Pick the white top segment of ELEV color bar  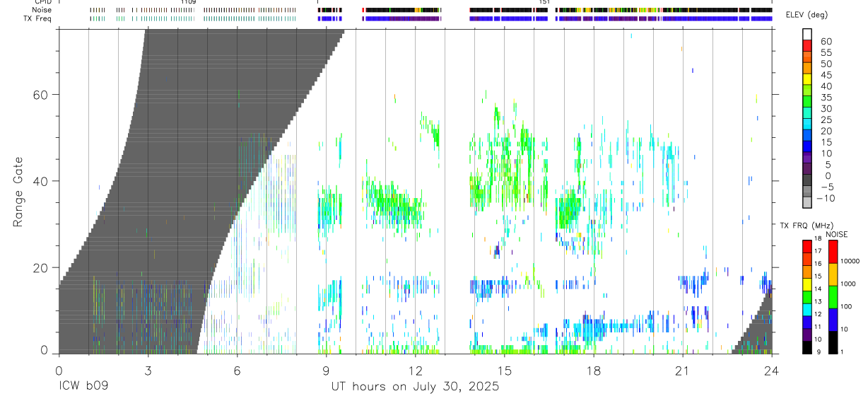807,34
